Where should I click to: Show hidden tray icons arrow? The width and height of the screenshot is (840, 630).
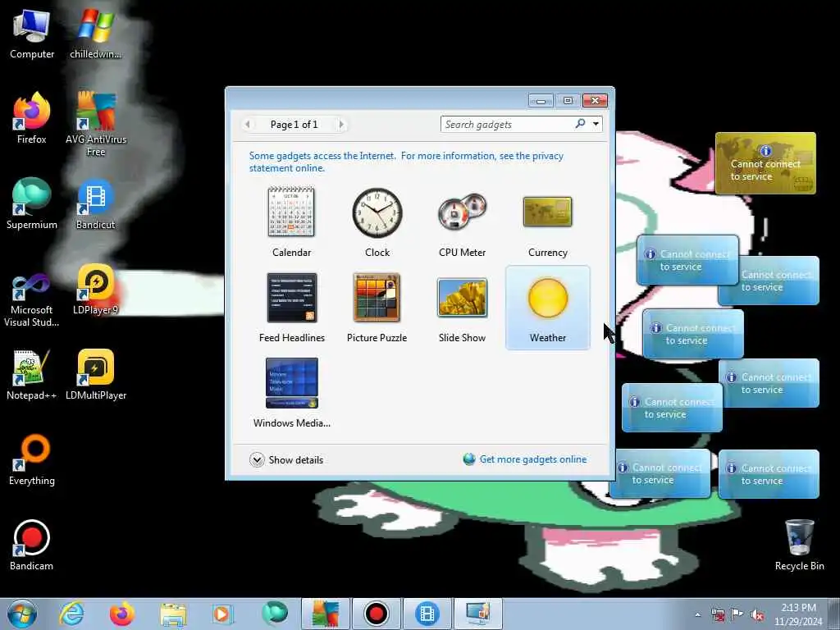pos(697,614)
